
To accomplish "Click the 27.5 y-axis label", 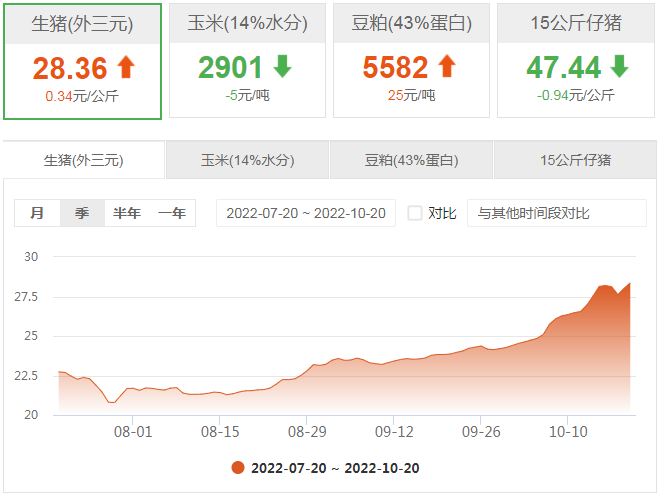I will point(26,297).
